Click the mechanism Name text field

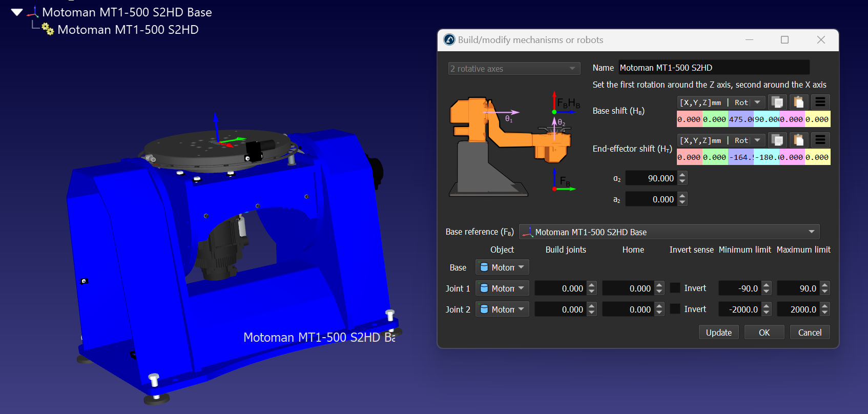713,68
